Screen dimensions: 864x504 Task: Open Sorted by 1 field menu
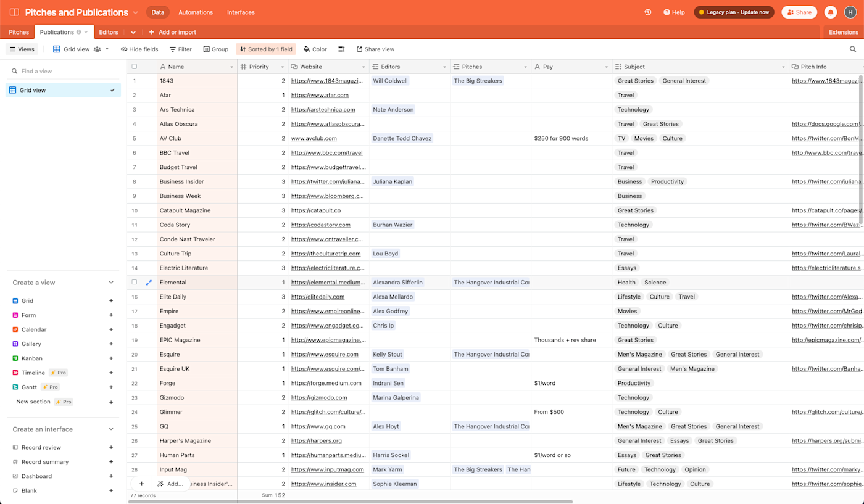point(266,49)
